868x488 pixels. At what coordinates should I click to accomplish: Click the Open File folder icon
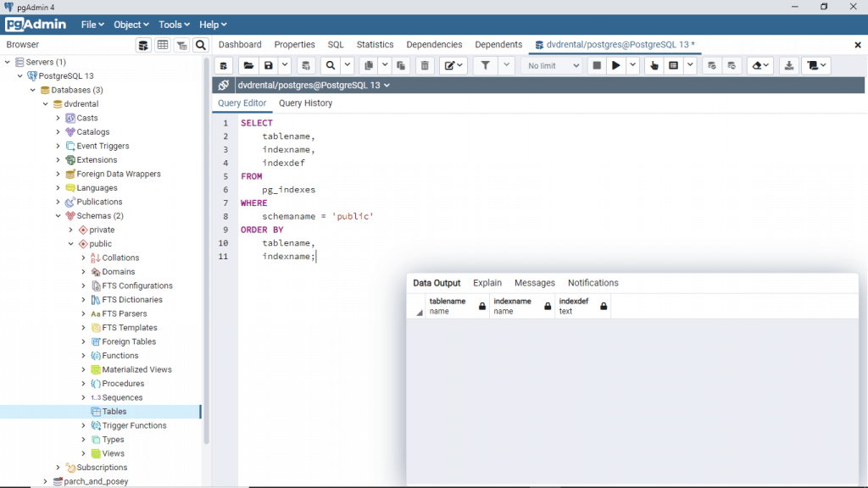click(x=248, y=65)
